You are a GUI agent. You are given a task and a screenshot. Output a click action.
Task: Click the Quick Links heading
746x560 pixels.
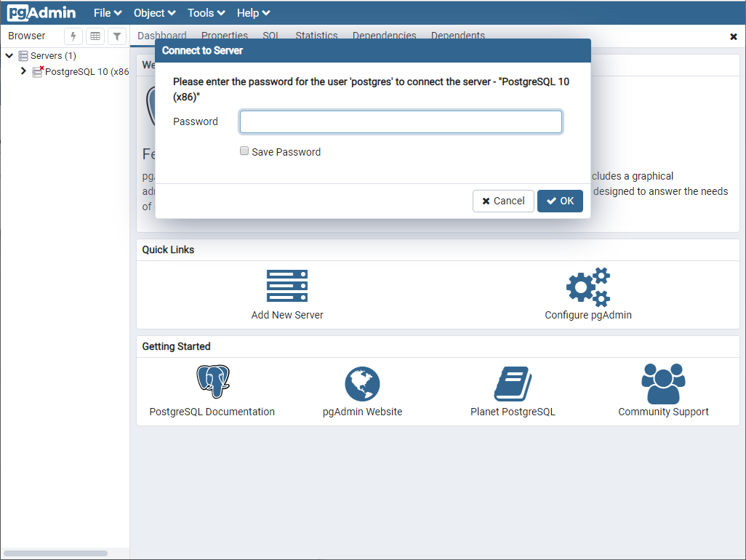click(x=168, y=249)
